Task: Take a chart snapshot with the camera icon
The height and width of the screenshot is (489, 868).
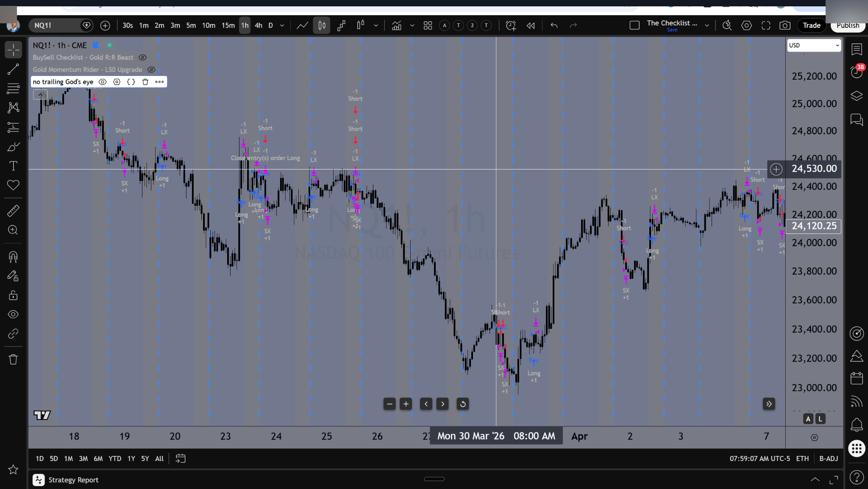Action: pyautogui.click(x=785, y=25)
